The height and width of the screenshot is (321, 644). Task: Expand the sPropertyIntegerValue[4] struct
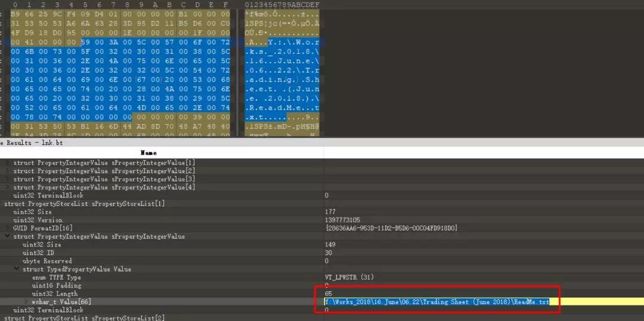[x=8, y=187]
